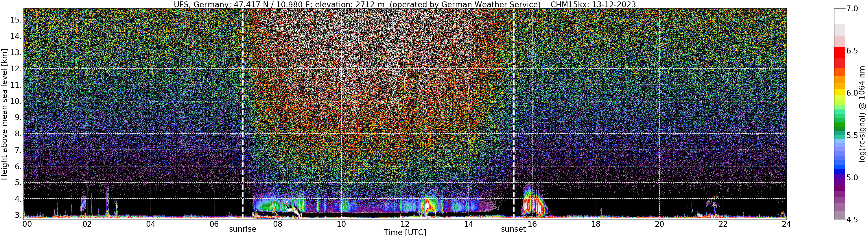The height and width of the screenshot is (238, 868).
Task: Click the time axis tick label '06'
Action: (x=214, y=224)
